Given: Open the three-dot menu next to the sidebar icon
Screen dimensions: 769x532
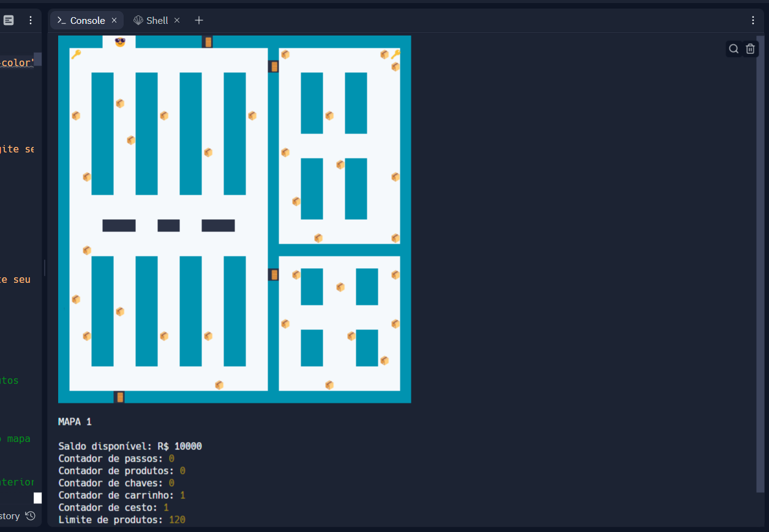Looking at the screenshot, I should (31, 20).
